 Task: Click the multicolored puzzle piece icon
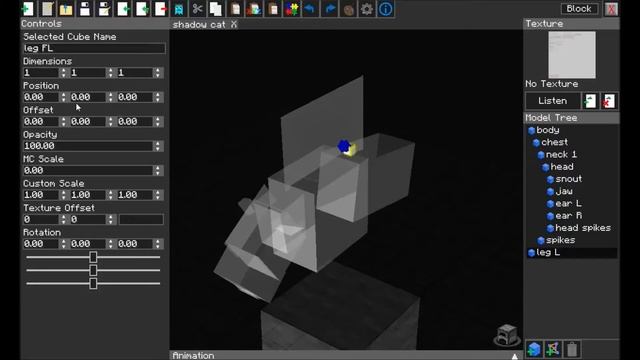pyautogui.click(x=291, y=9)
